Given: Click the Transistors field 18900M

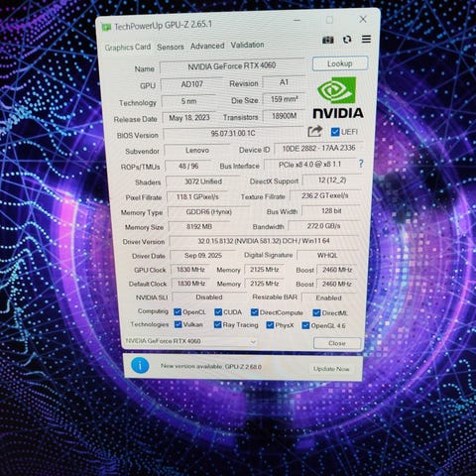Looking at the screenshot, I should (x=284, y=116).
